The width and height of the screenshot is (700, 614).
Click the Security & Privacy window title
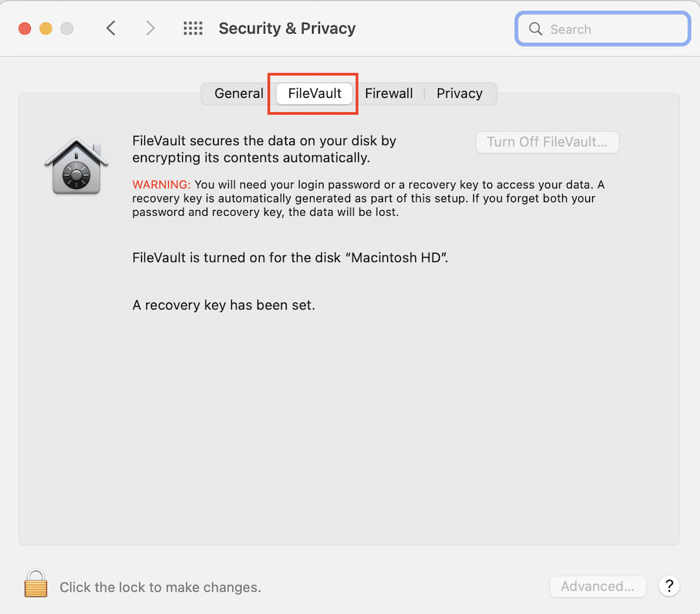[287, 28]
